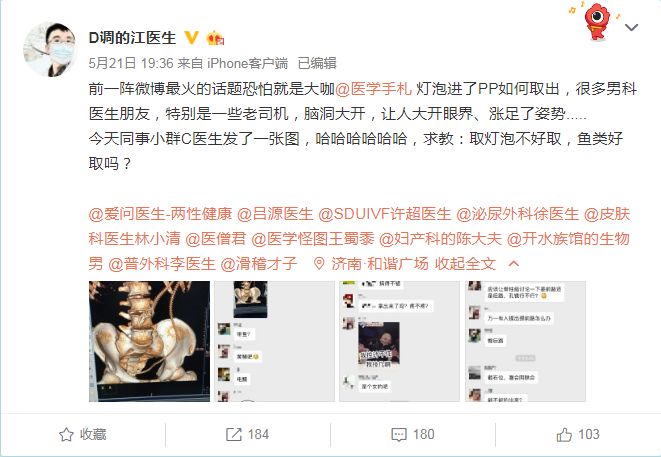Open post options dropdown arrow

[x=631, y=28]
